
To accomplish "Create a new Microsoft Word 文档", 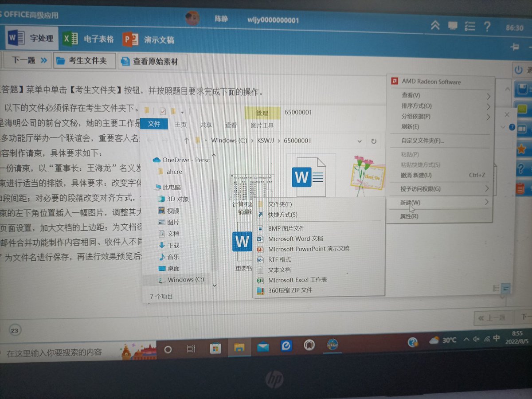I will click(295, 239).
